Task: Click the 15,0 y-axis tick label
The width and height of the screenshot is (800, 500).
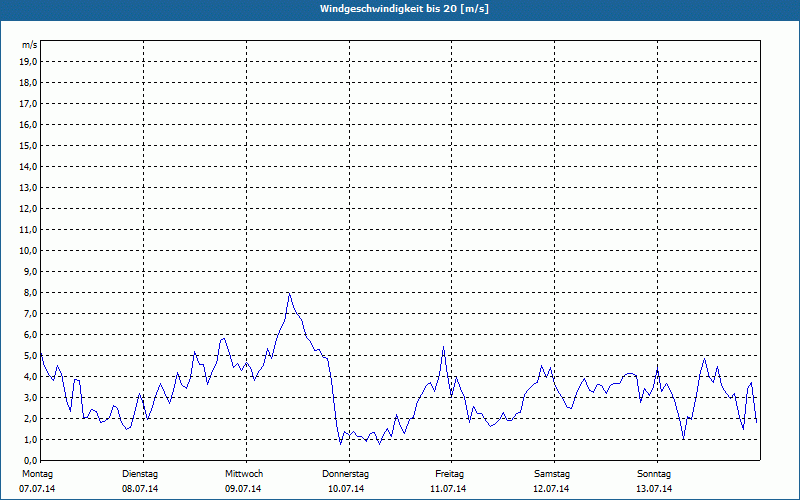Action: pyautogui.click(x=29, y=145)
